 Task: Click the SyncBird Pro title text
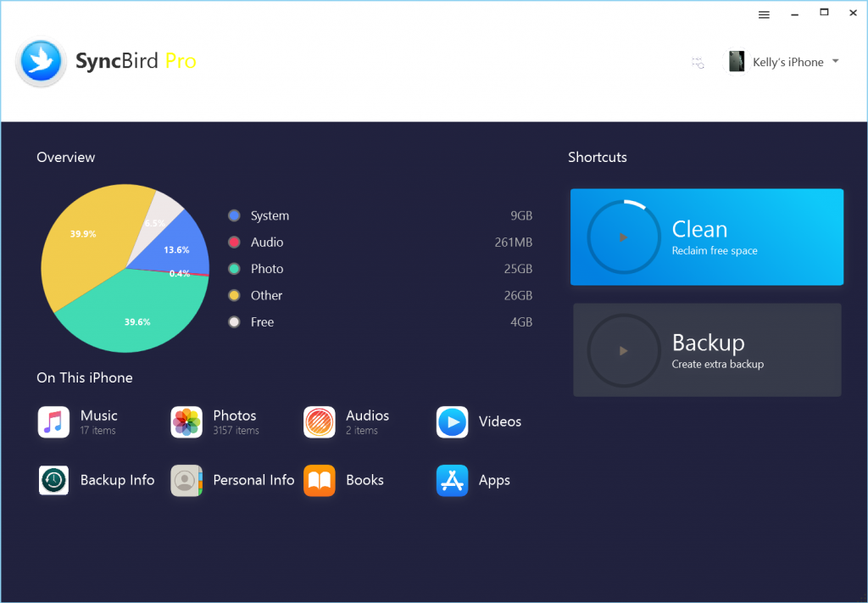(136, 61)
